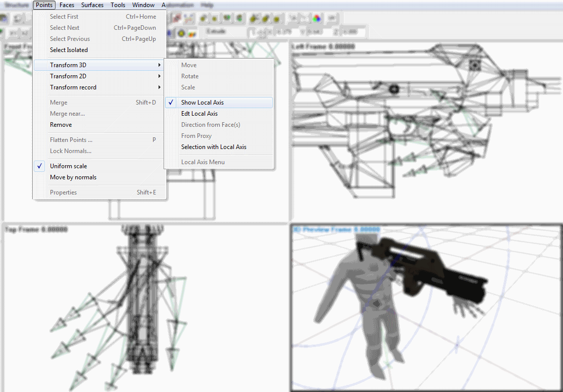Click the yellow sphere icon left of Extrude
Viewport: 563px width, 392px height.
[x=181, y=33]
